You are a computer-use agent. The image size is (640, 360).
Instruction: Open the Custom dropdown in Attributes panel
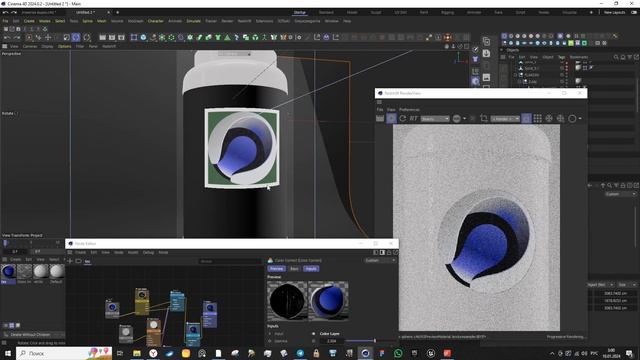620,194
